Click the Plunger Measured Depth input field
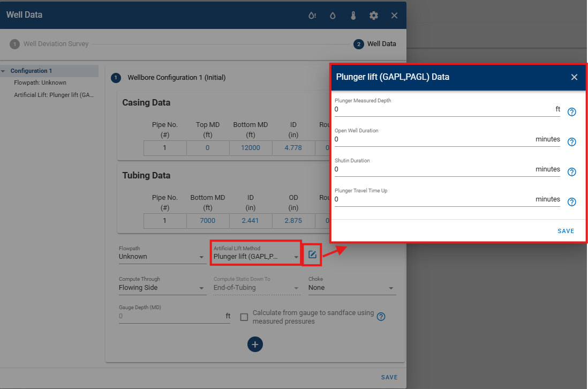This screenshot has width=588, height=389. coord(442,109)
